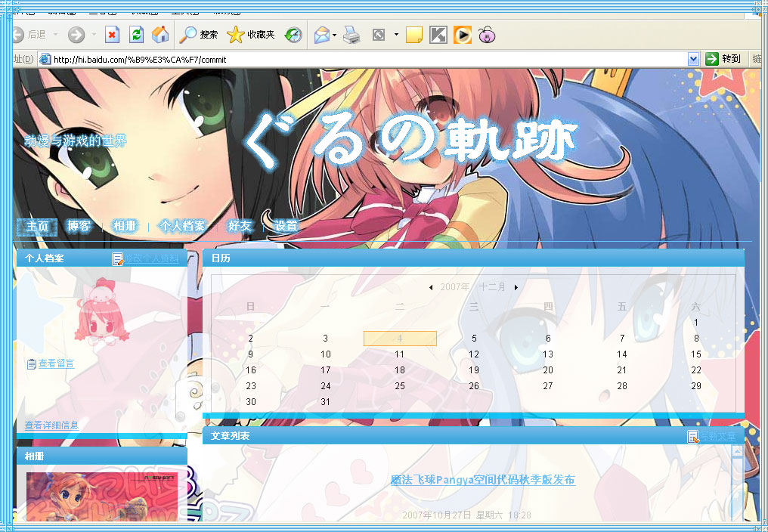The width and height of the screenshot is (768, 532).
Task: Open the Favorites (收藏夹) panel
Action: pos(252,35)
